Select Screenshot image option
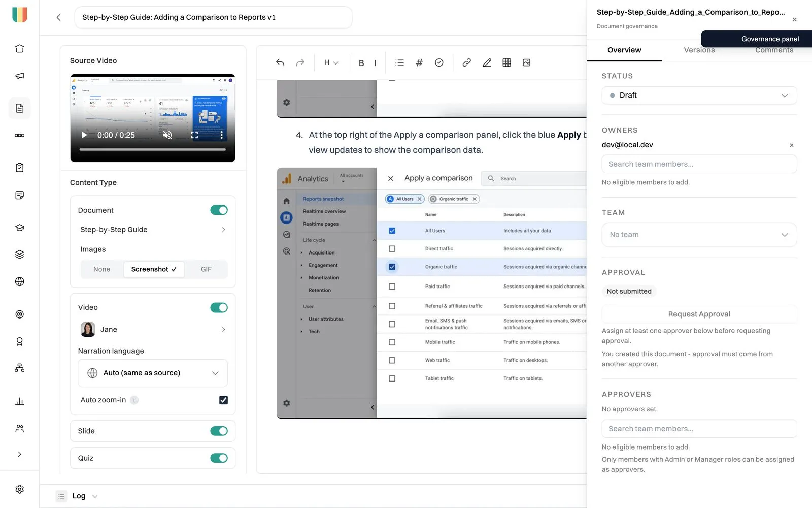 154,269
